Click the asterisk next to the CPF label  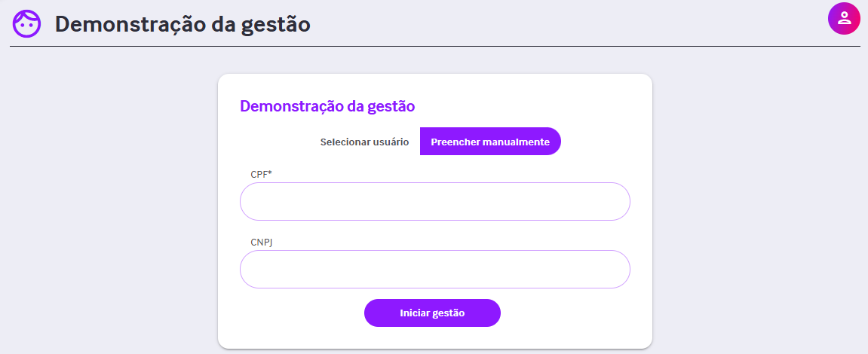270,172
